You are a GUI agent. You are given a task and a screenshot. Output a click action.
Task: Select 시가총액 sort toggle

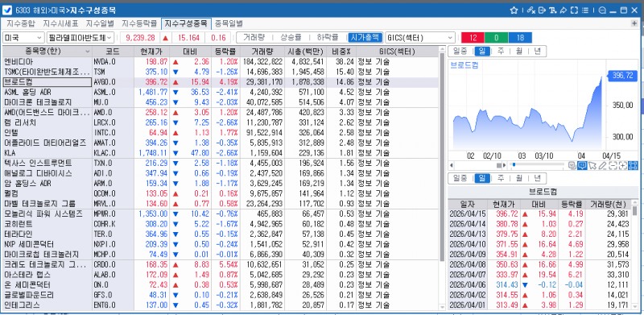point(365,37)
